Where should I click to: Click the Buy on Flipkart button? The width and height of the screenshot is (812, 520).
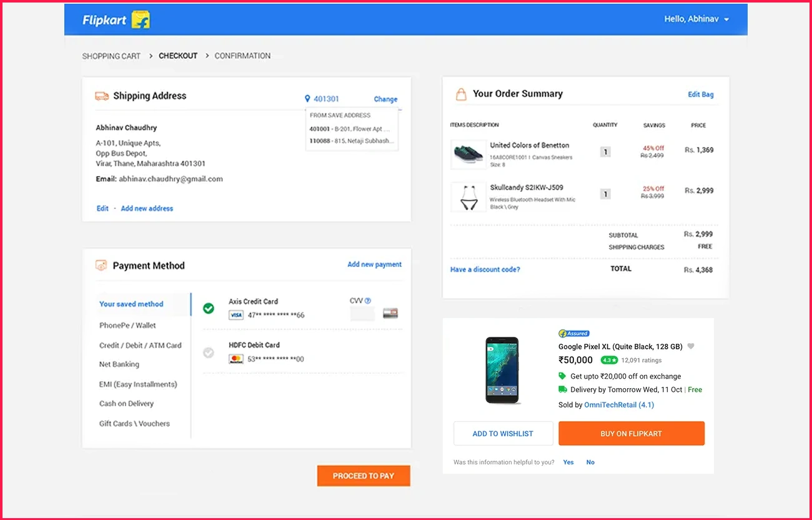coord(631,433)
